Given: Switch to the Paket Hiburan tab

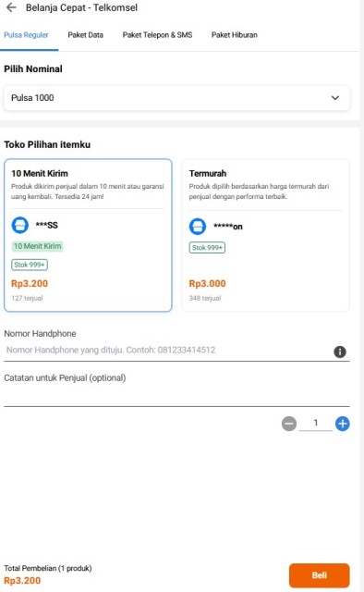Looking at the screenshot, I should [x=235, y=35].
